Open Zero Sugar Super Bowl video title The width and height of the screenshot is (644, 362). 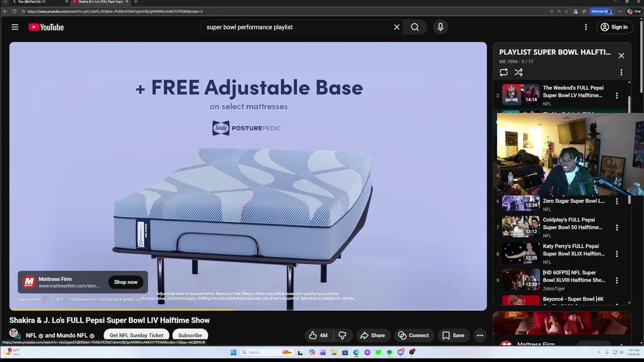pyautogui.click(x=574, y=201)
